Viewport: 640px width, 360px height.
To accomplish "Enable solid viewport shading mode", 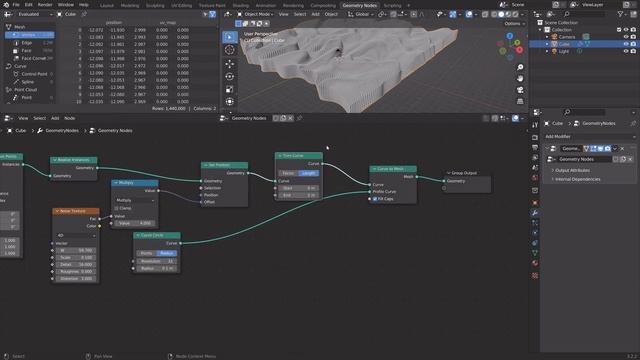I will point(501,14).
